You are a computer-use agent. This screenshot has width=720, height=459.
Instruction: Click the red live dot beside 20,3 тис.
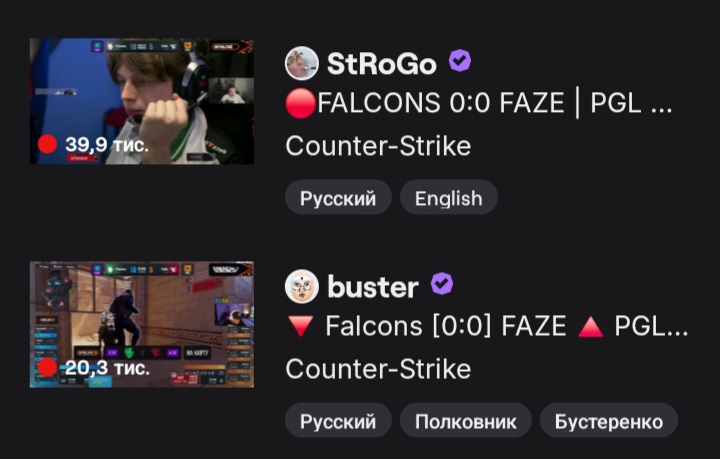[x=47, y=367]
